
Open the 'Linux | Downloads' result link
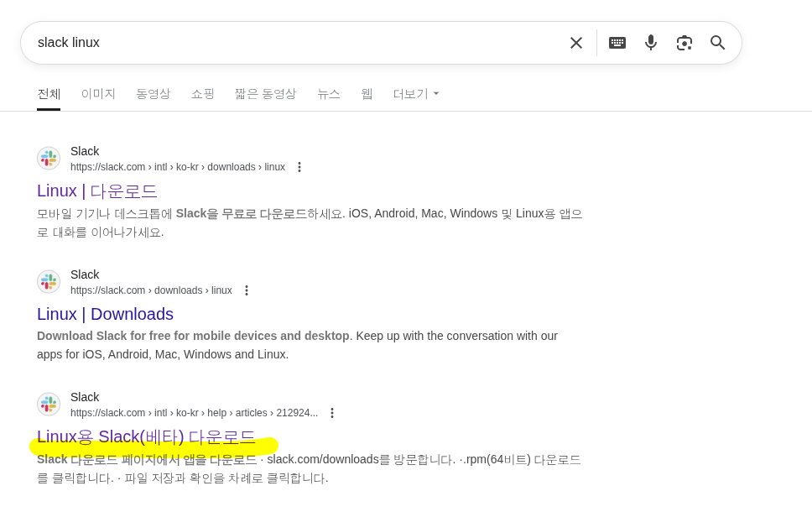coord(105,314)
